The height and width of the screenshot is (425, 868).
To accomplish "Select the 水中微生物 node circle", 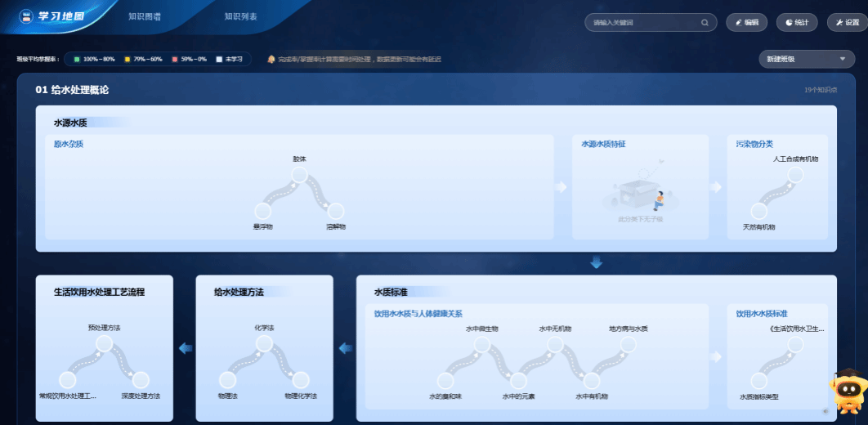I will (481, 345).
